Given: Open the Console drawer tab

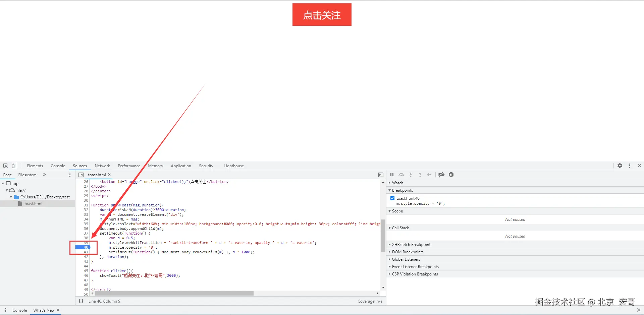Looking at the screenshot, I should 20,310.
